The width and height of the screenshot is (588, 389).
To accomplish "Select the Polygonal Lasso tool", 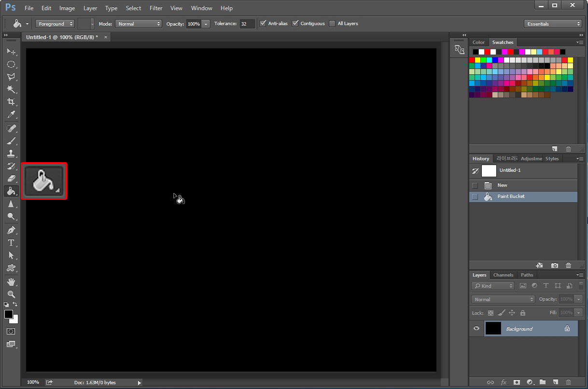I will (x=11, y=77).
